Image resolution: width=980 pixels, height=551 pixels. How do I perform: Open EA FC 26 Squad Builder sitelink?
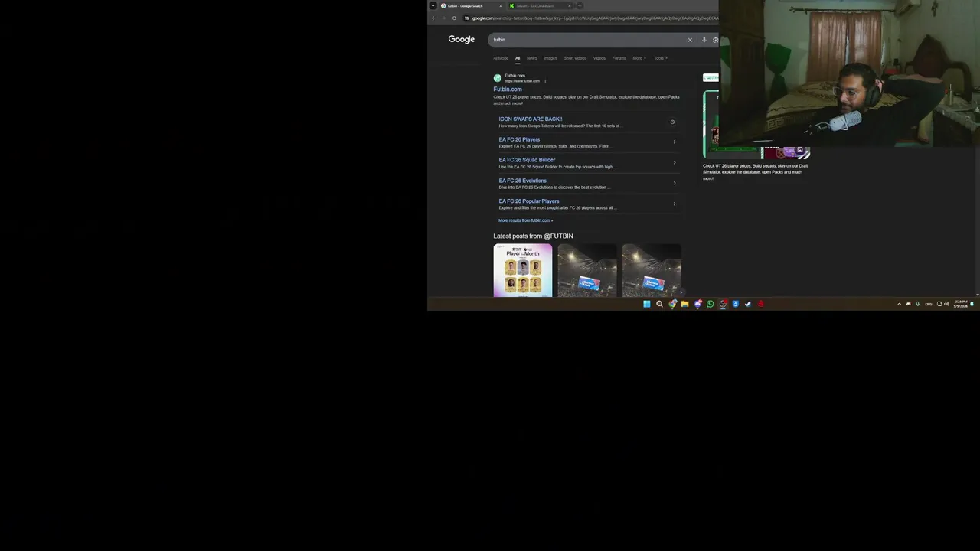pyautogui.click(x=527, y=160)
